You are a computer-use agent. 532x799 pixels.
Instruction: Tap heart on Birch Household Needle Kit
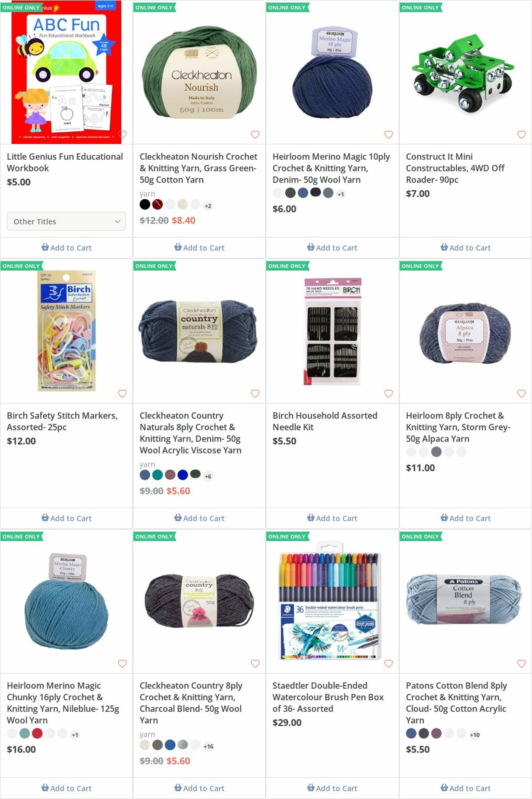(389, 393)
